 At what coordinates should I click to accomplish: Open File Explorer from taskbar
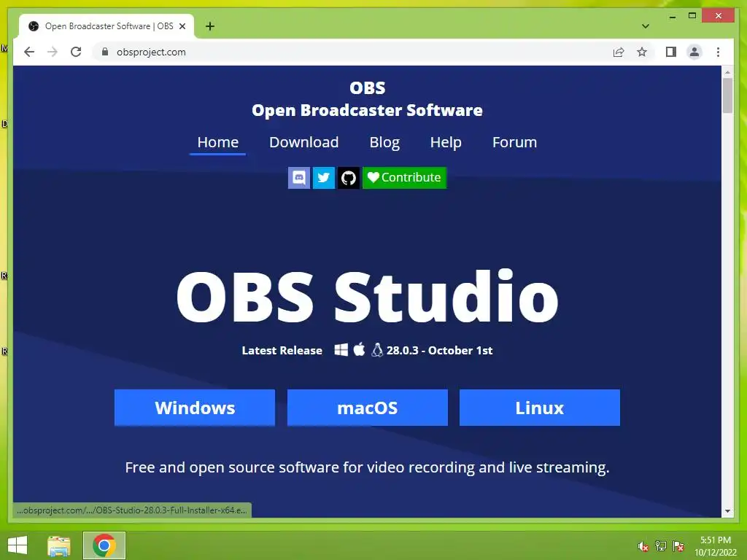pyautogui.click(x=59, y=545)
